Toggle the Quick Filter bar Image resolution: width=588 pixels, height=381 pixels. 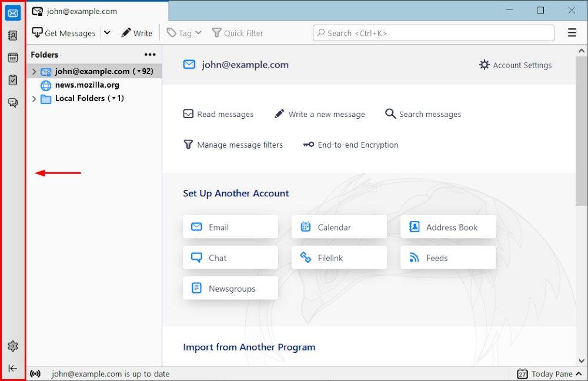click(x=238, y=33)
